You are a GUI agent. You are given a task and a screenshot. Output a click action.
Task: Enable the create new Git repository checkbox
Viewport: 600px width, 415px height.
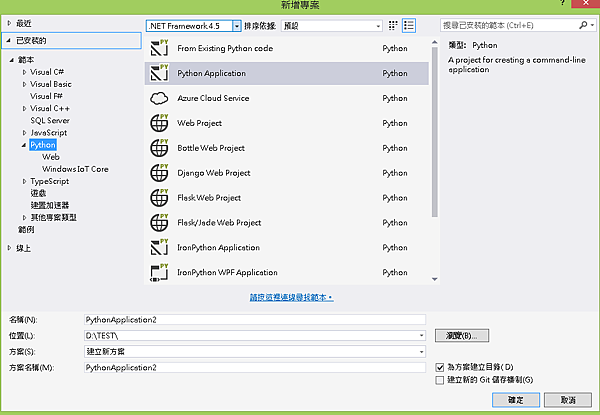point(440,380)
